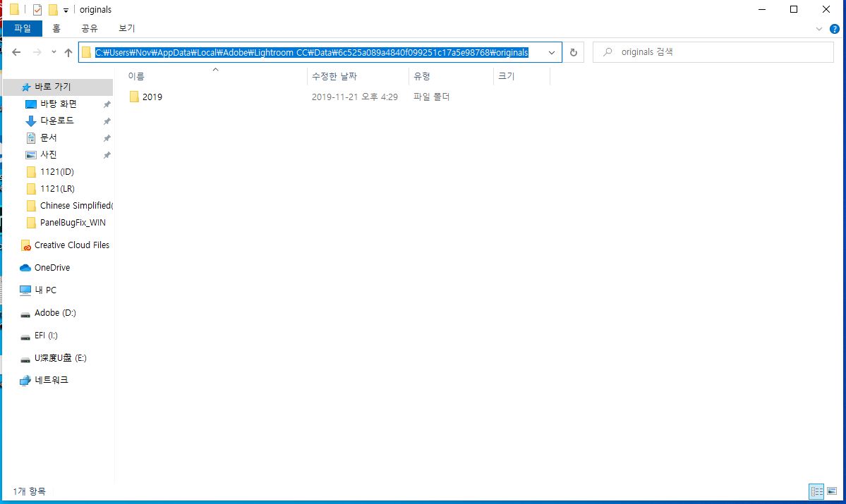Click the first folder icon in Quick Access Toolbar
846x504 pixels.
coord(14,10)
